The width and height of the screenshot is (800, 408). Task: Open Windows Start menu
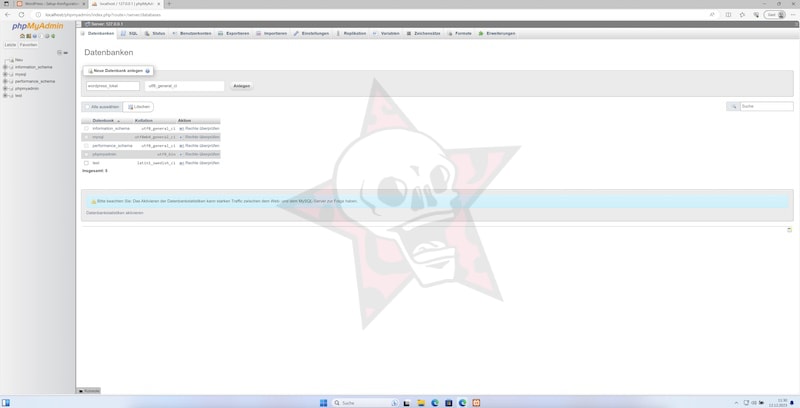(x=323, y=403)
